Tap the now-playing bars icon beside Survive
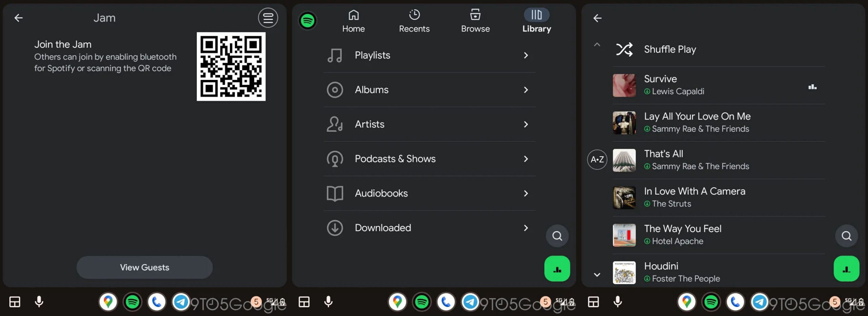 [x=812, y=87]
